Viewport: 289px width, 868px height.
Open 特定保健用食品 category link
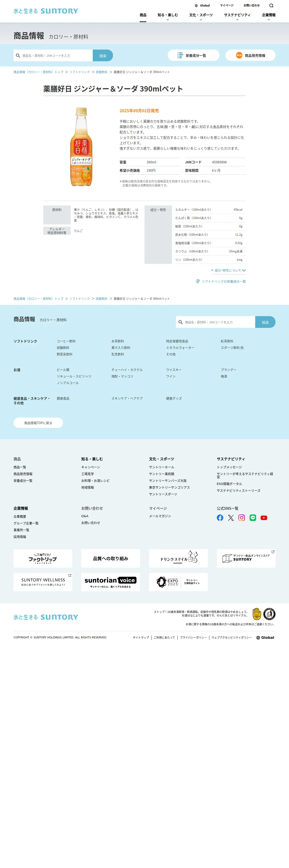(177, 341)
